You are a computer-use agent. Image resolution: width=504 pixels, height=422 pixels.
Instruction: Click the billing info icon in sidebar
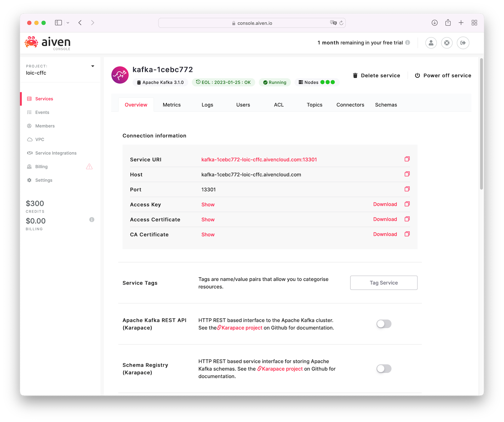click(x=92, y=220)
